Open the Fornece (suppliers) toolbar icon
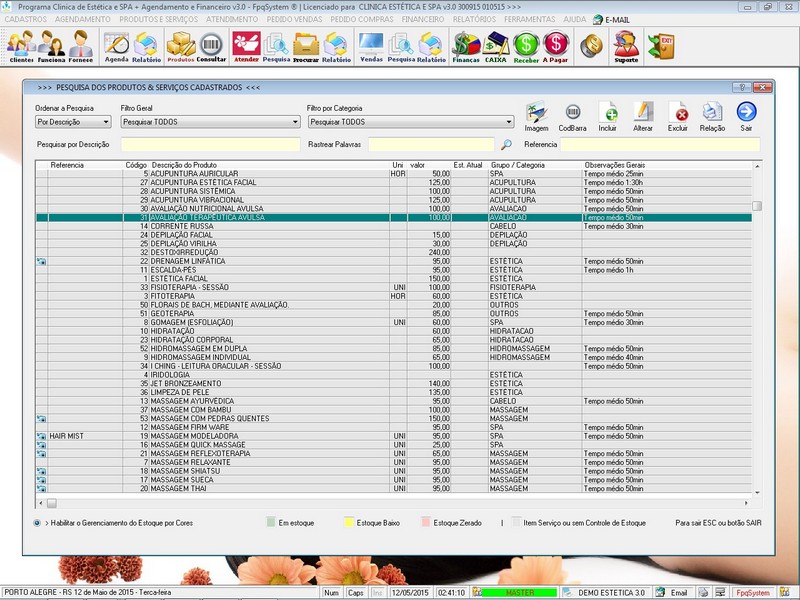Image resolution: width=800 pixels, height=600 pixels. (81, 46)
